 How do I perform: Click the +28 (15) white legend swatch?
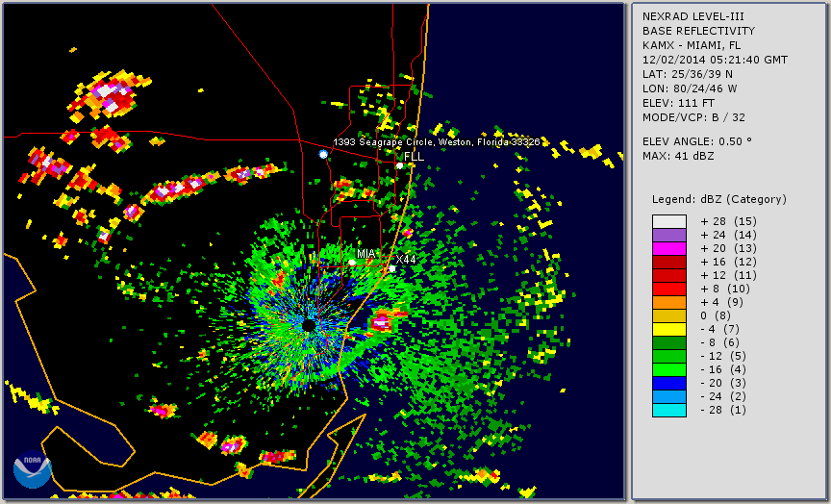tap(669, 221)
